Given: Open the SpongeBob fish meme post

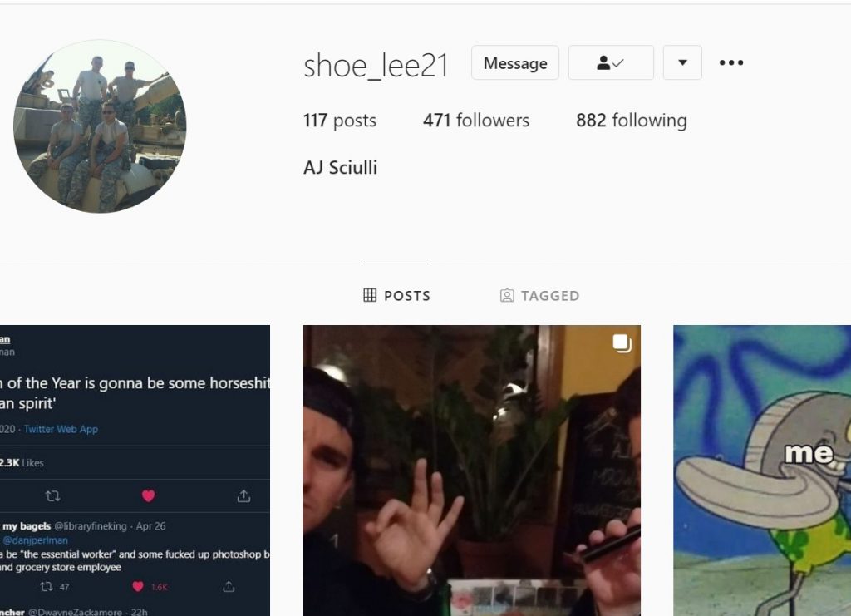Looking at the screenshot, I should click(762, 471).
